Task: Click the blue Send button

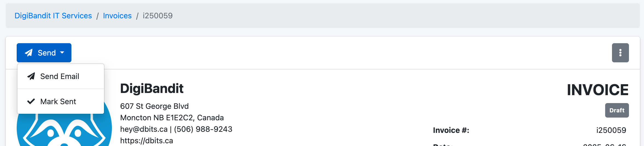Action: (44, 53)
